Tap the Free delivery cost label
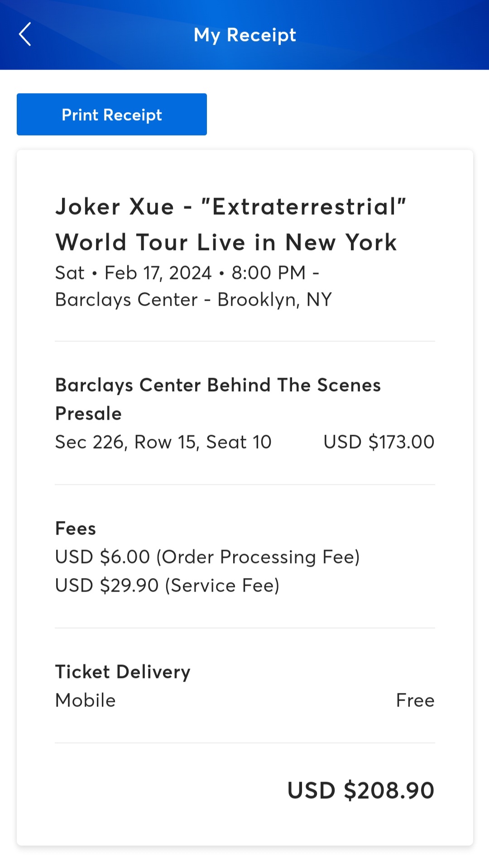Screen dimensions: 489x868 click(x=415, y=700)
